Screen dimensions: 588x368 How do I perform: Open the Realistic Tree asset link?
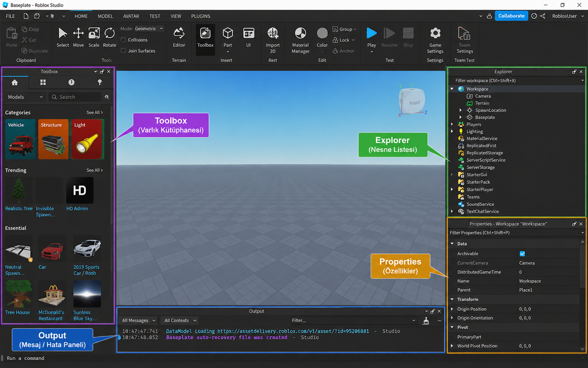(x=19, y=208)
